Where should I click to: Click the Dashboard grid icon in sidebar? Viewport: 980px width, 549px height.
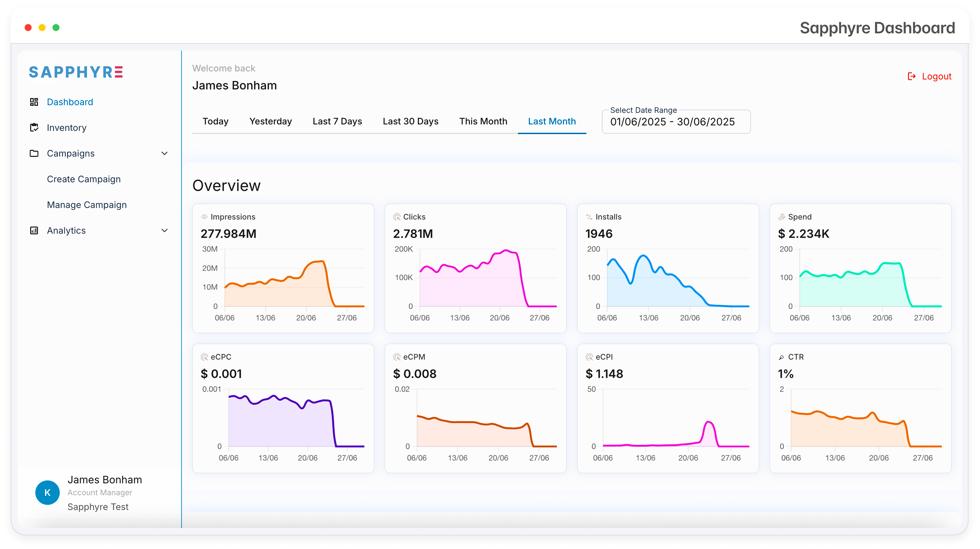[x=34, y=102]
